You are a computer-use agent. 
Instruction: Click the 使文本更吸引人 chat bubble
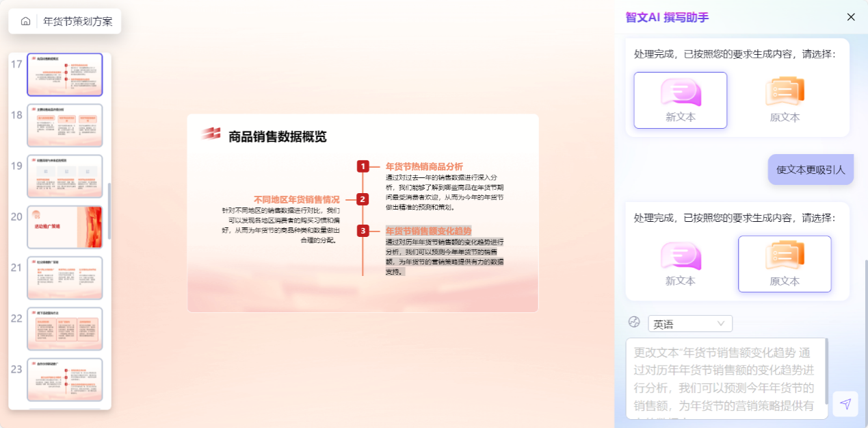coord(811,169)
